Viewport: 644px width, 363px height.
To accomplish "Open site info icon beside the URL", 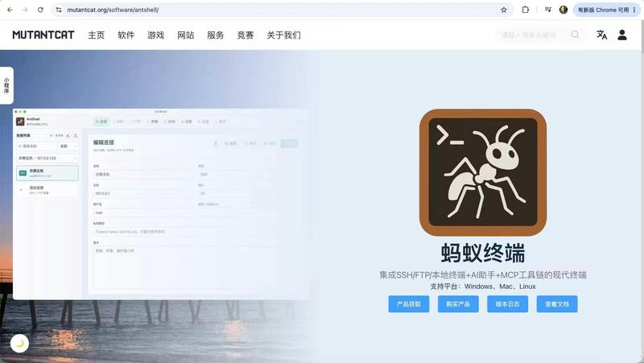I will (59, 10).
